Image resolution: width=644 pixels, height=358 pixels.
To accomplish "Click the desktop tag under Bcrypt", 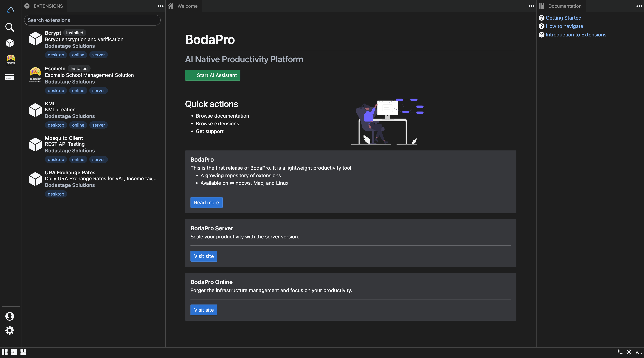I will [56, 55].
